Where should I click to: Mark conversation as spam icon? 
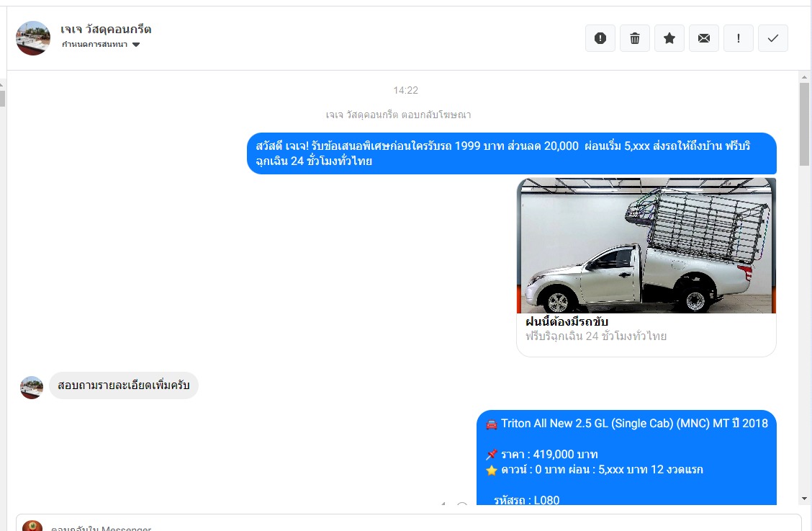[600, 38]
